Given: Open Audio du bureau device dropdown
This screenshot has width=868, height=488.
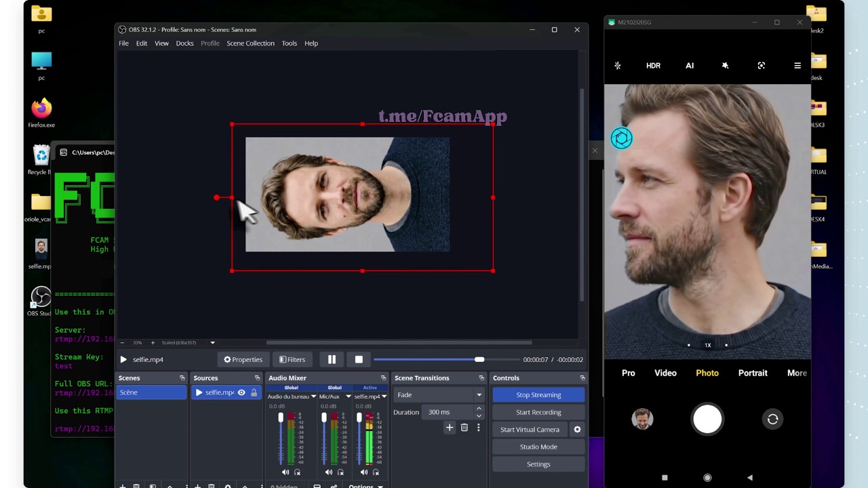Looking at the screenshot, I should 313,396.
